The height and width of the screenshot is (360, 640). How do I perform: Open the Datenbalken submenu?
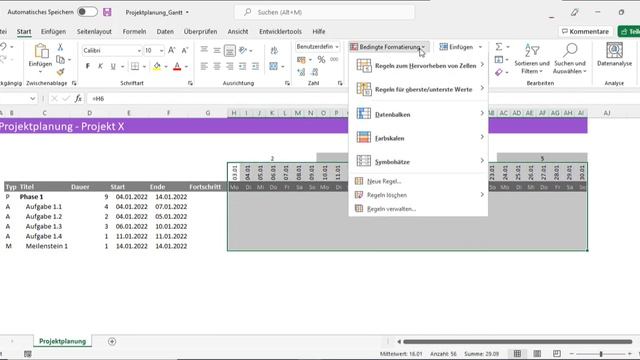coord(419,114)
